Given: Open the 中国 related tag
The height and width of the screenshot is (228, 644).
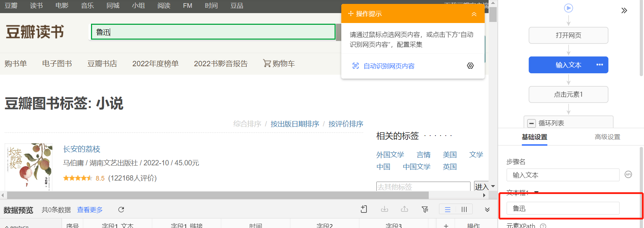Looking at the screenshot, I should pos(383,167).
